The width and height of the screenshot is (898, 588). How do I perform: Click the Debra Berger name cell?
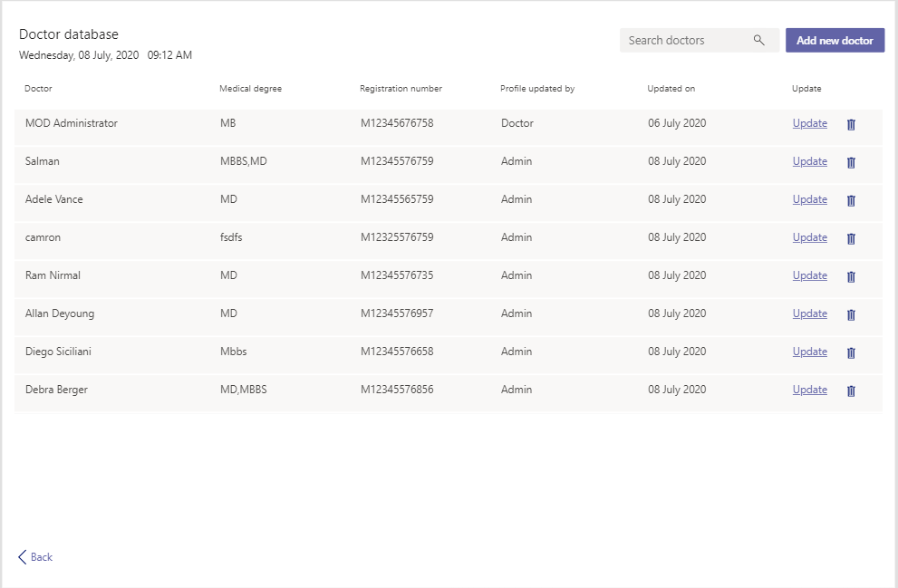(56, 390)
